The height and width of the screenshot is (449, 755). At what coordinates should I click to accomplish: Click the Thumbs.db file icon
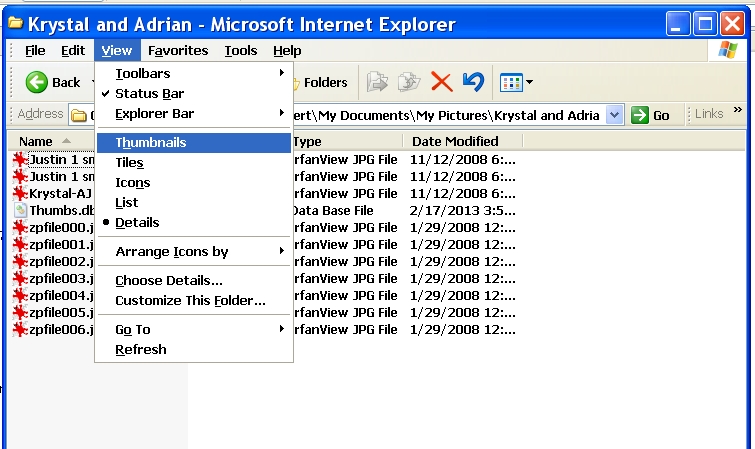pyautogui.click(x=20, y=211)
